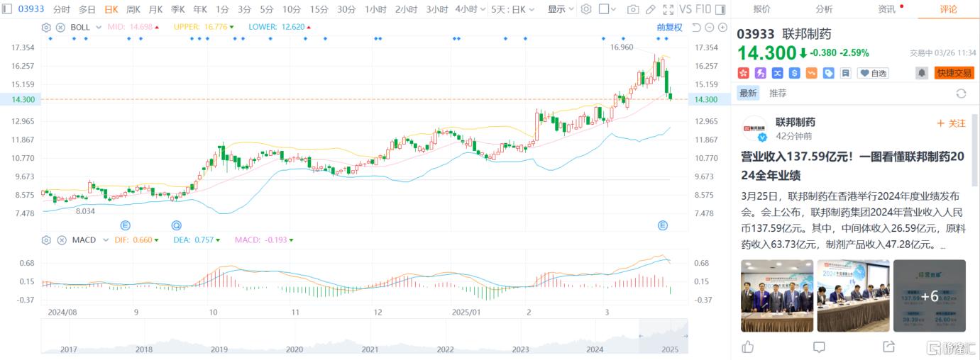Select the 分时 chart period
Image resolution: width=980 pixels, height=360 pixels.
(x=62, y=9)
